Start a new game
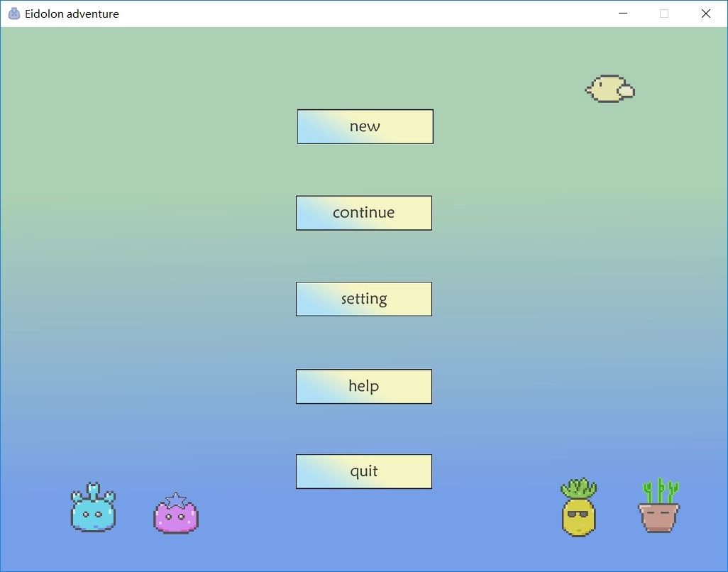Viewport: 728px width, 572px height. 365,126
